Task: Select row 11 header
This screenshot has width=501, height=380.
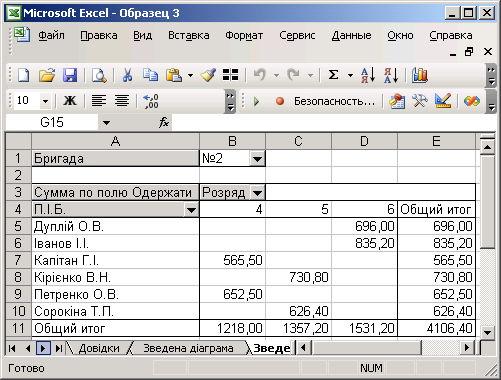Action: click(x=19, y=328)
